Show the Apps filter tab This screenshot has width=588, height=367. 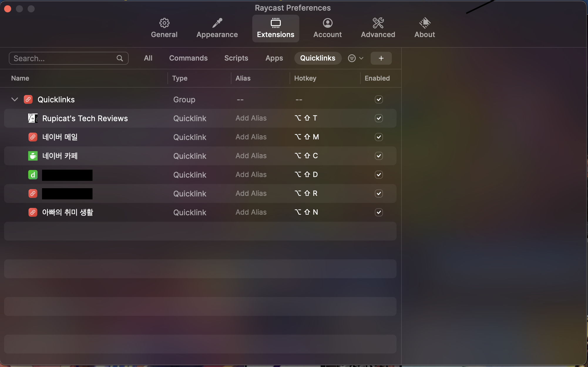(274, 58)
